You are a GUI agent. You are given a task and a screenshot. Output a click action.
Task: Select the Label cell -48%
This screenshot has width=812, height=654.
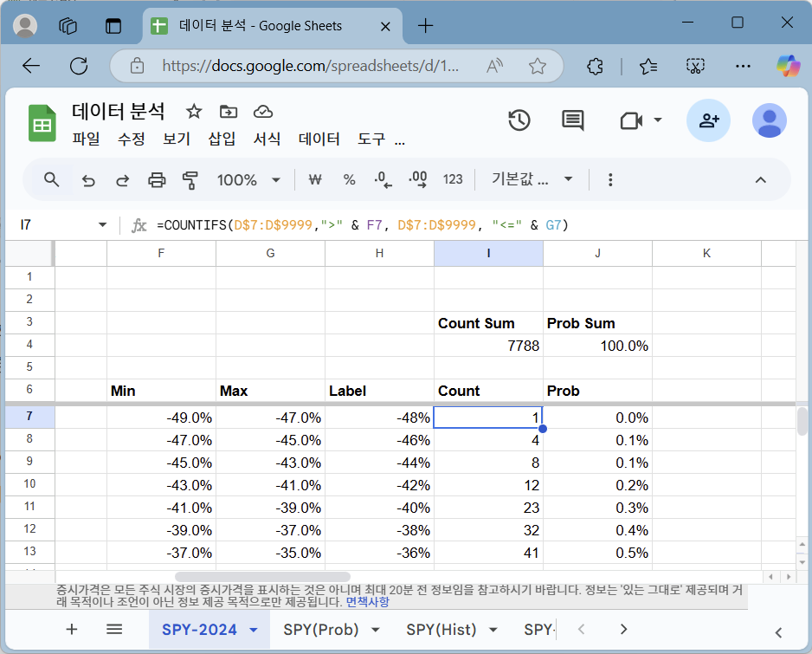pos(379,418)
